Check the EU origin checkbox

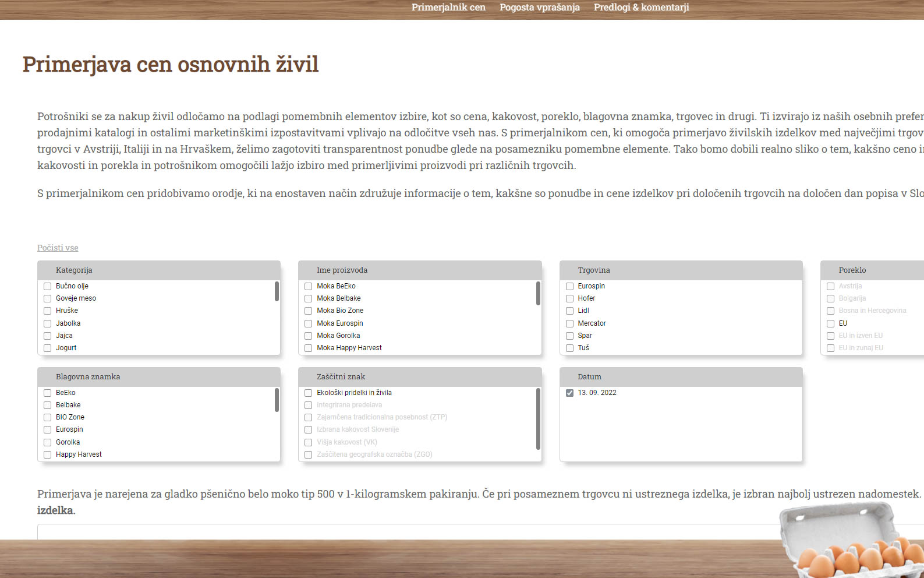click(831, 323)
